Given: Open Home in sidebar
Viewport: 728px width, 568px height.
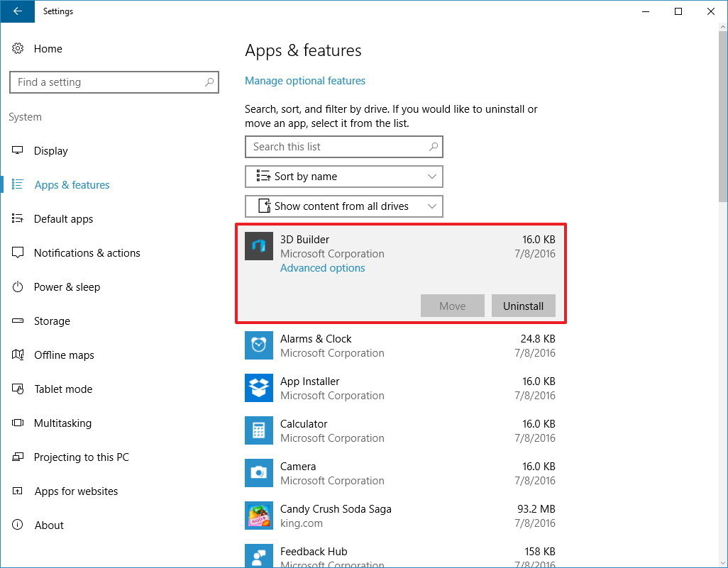Looking at the screenshot, I should click(48, 49).
